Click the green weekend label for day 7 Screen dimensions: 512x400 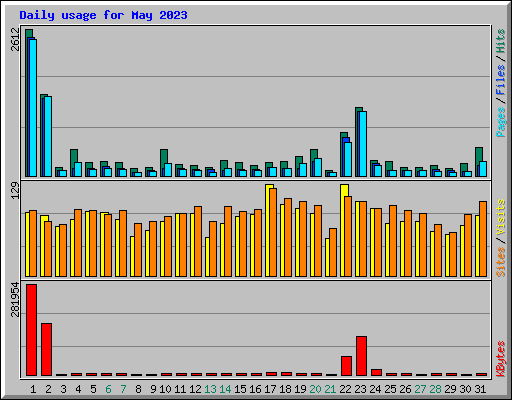[123, 389]
